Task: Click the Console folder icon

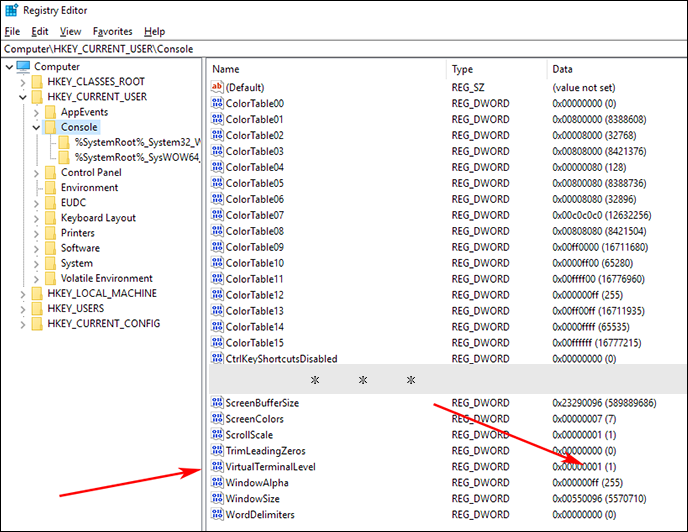Action: click(x=51, y=127)
